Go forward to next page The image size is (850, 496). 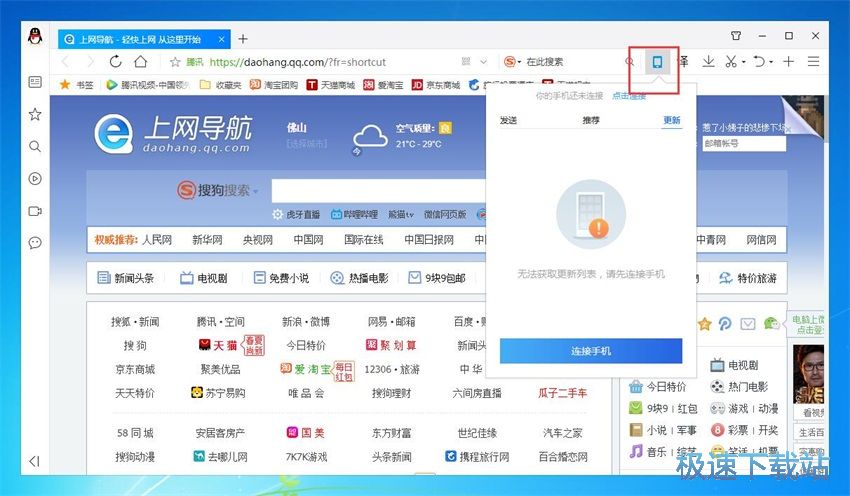(x=91, y=62)
